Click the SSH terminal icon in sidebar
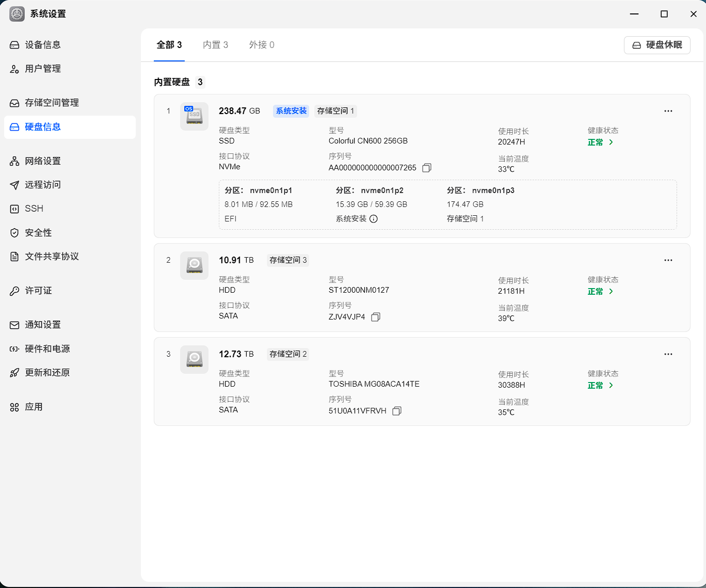 (14, 209)
